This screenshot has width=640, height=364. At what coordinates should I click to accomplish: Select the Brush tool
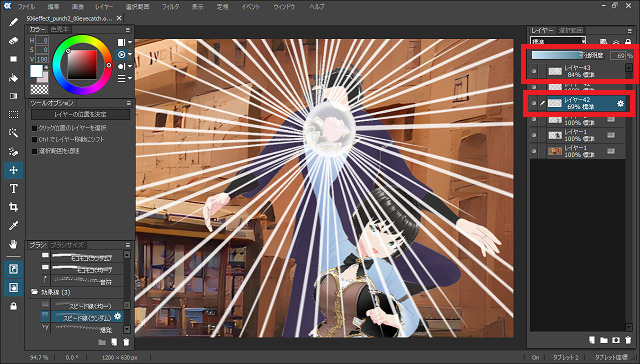pos(13,22)
